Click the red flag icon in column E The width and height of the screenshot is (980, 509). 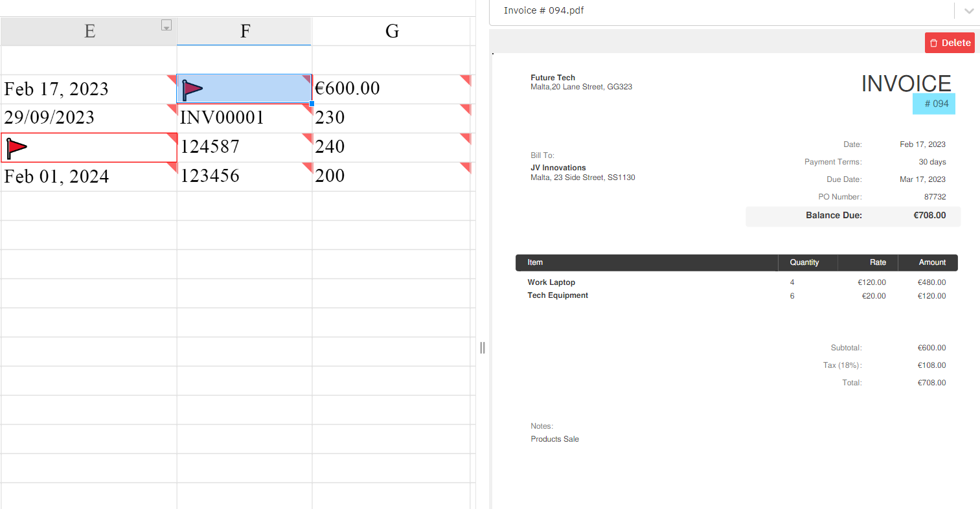click(x=16, y=148)
